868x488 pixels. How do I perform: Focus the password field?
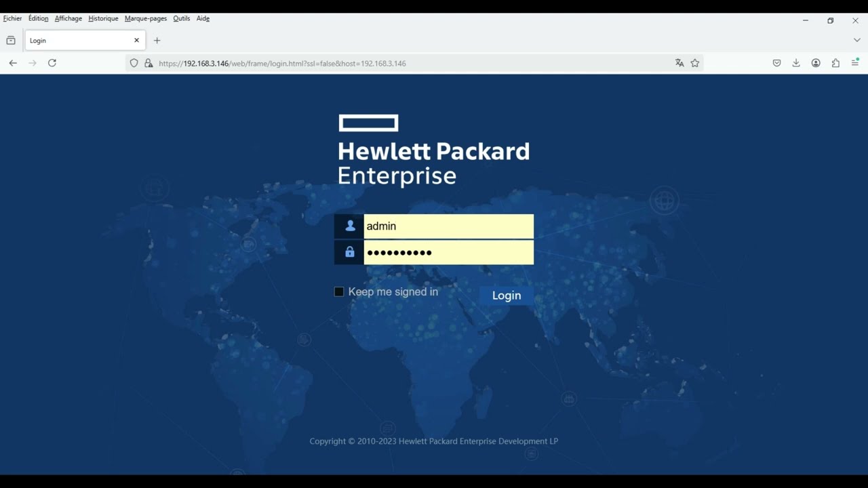448,252
